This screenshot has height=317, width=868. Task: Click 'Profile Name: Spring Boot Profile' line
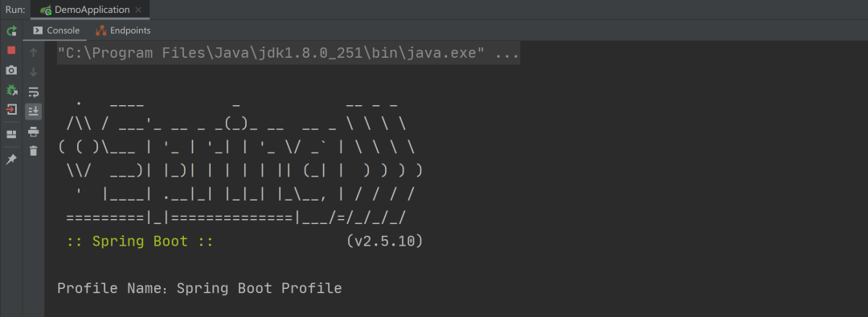199,288
